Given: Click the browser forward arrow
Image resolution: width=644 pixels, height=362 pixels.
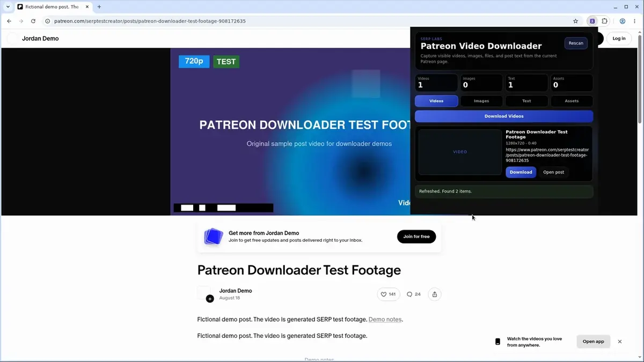Looking at the screenshot, I should (x=21, y=21).
